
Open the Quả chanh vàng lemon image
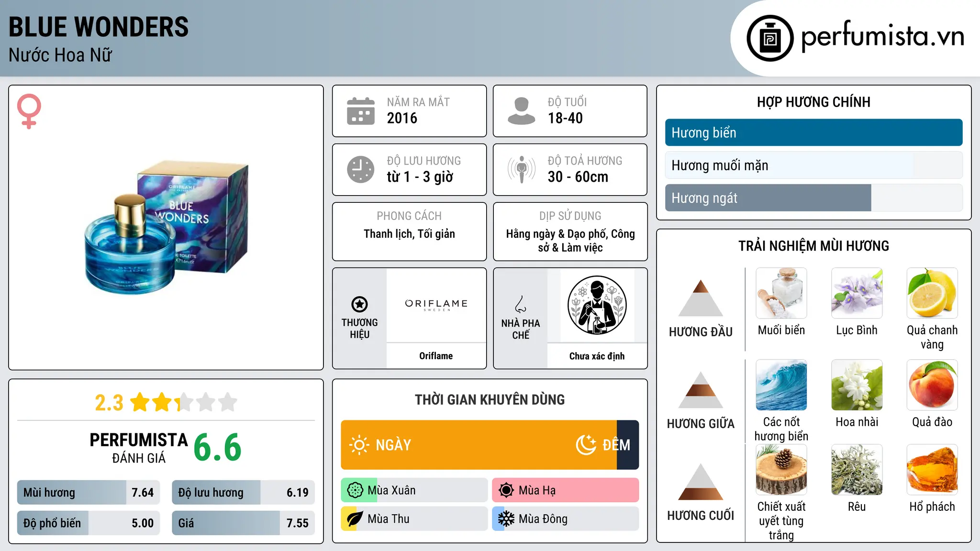932,293
